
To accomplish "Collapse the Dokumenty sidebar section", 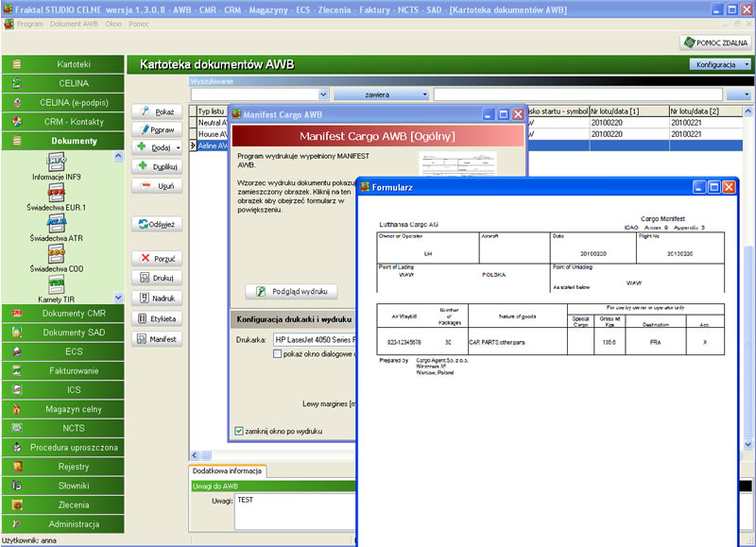I will coord(63,141).
